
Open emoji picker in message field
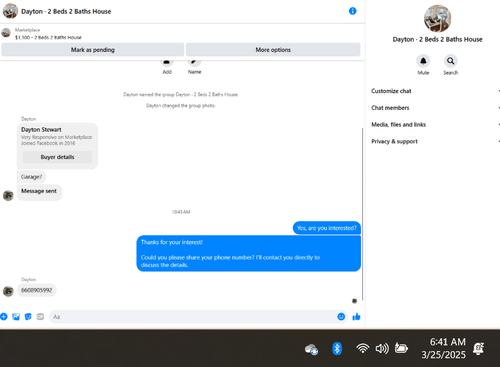[x=341, y=317]
